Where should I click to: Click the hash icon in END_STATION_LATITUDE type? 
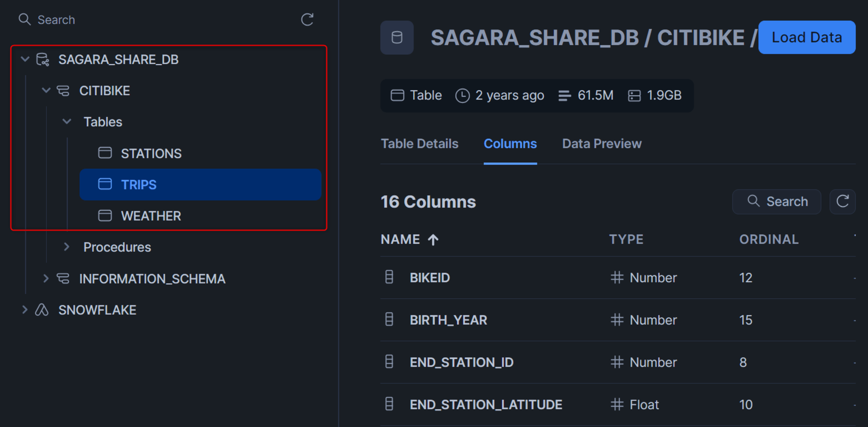click(617, 404)
